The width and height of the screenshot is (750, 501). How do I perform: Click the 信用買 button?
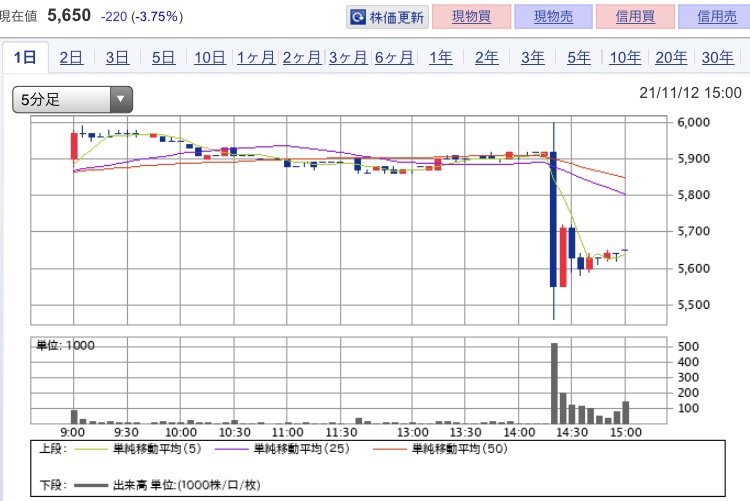pyautogui.click(x=635, y=17)
